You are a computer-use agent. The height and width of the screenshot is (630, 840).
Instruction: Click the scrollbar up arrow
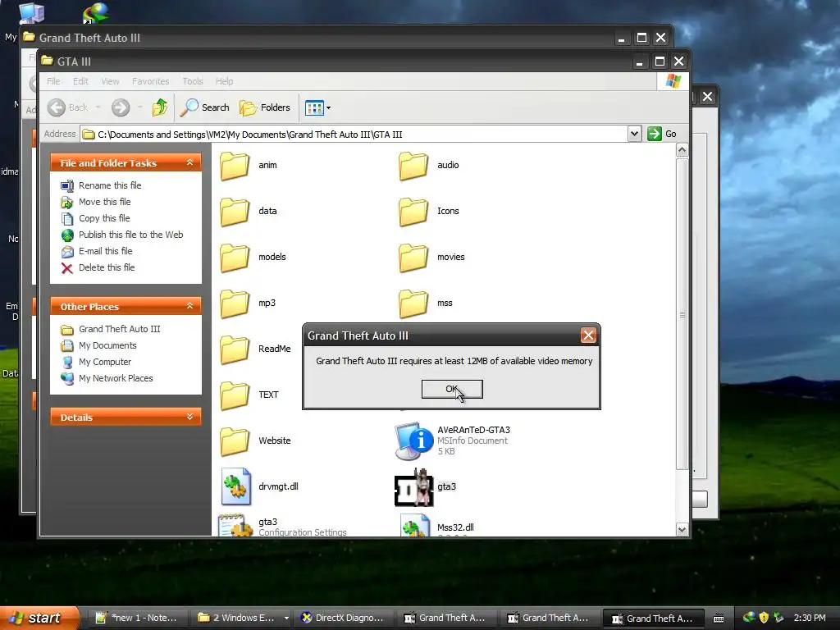point(682,150)
